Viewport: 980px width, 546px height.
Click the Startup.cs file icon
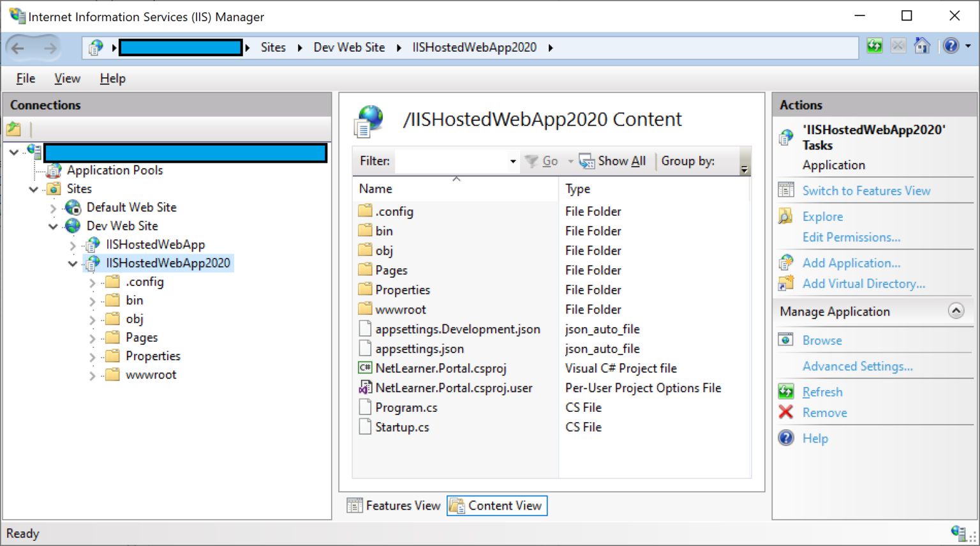click(x=365, y=427)
